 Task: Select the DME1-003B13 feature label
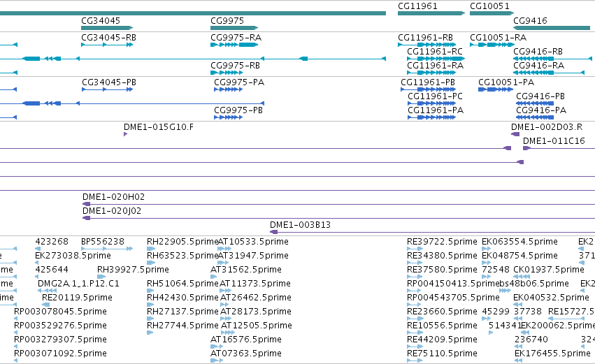(300, 225)
